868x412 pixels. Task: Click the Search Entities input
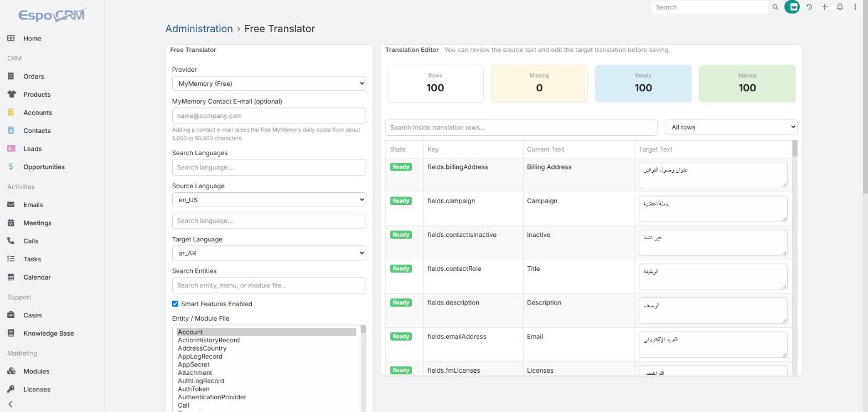point(269,285)
